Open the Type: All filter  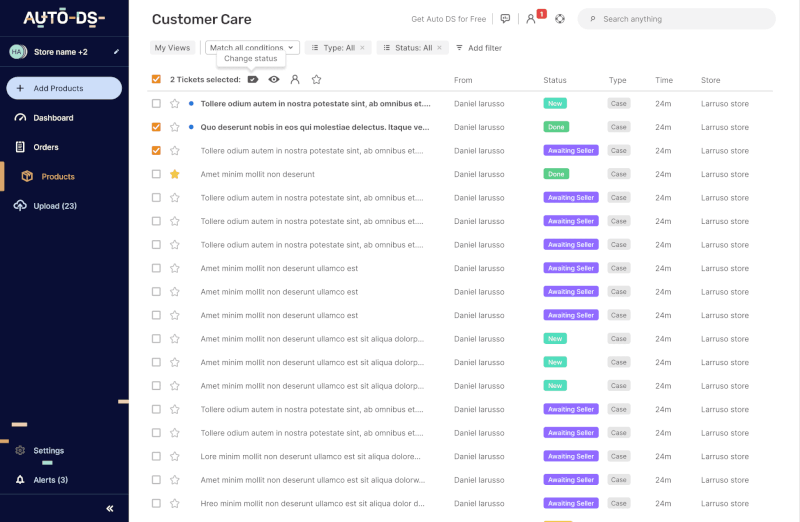click(x=338, y=47)
